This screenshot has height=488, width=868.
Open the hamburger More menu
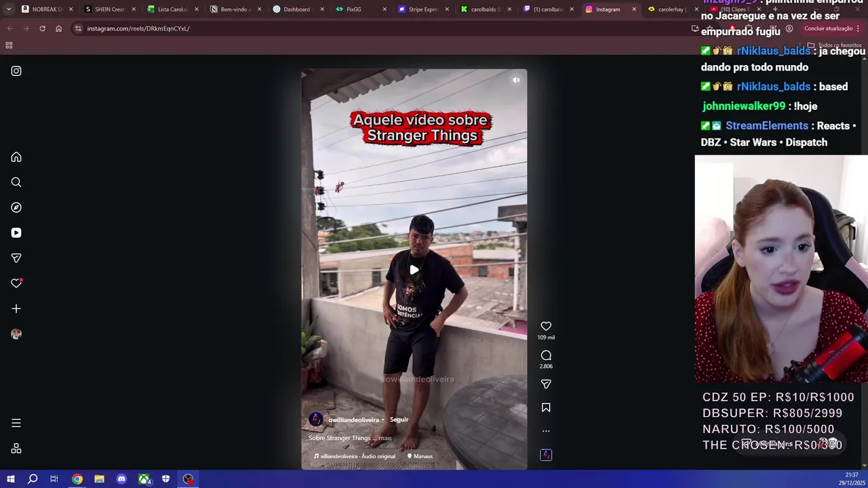(x=16, y=423)
